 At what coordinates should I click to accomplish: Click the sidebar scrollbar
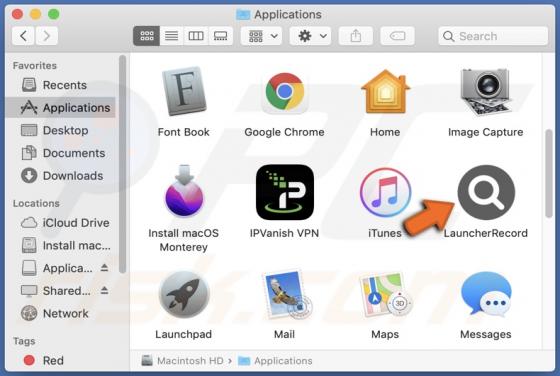(x=122, y=164)
